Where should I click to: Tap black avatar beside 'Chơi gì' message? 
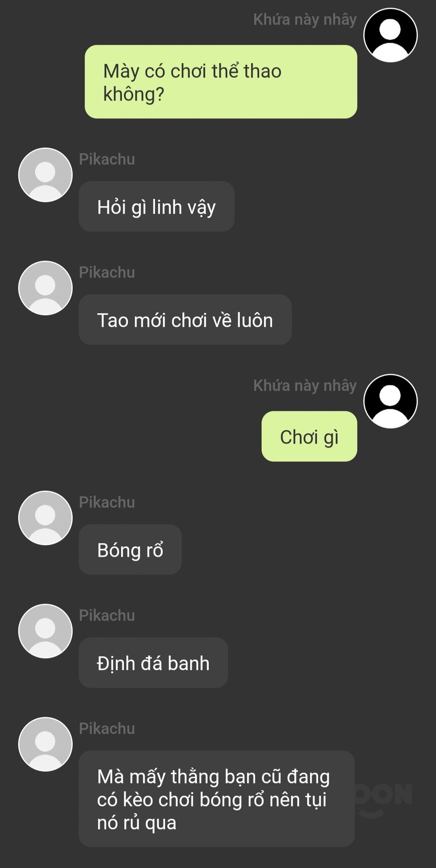point(390,401)
